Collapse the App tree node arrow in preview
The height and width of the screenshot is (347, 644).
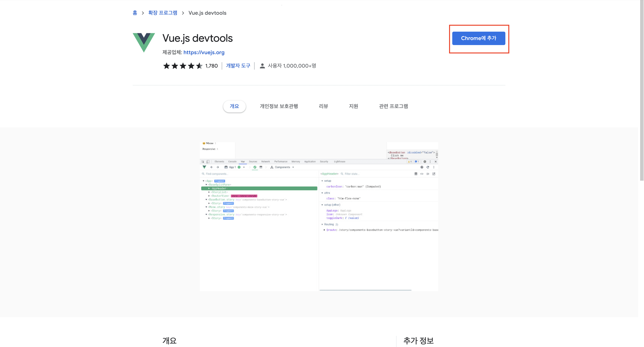point(203,181)
